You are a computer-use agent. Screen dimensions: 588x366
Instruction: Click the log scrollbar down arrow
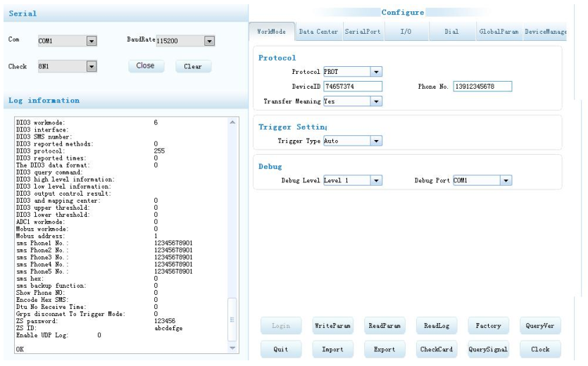232,348
